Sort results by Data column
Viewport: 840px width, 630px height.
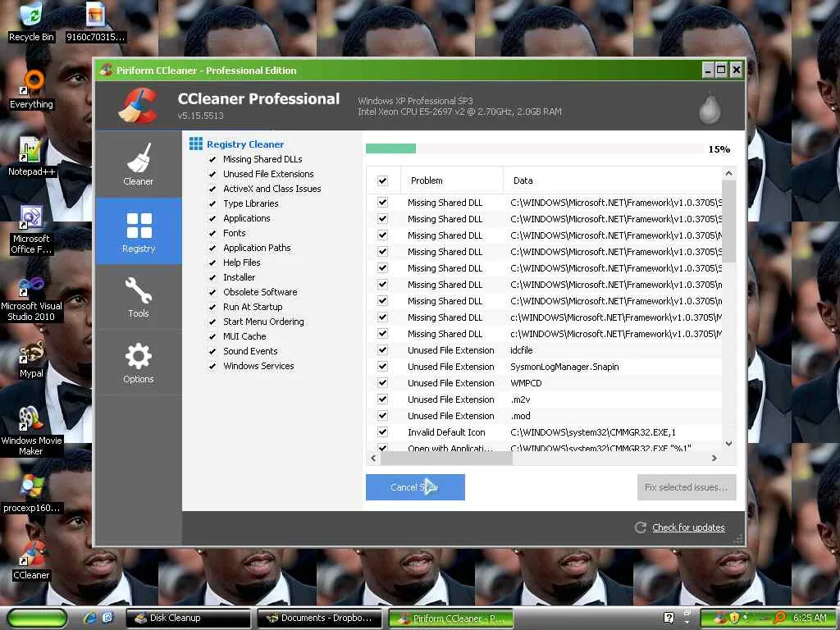[613, 180]
